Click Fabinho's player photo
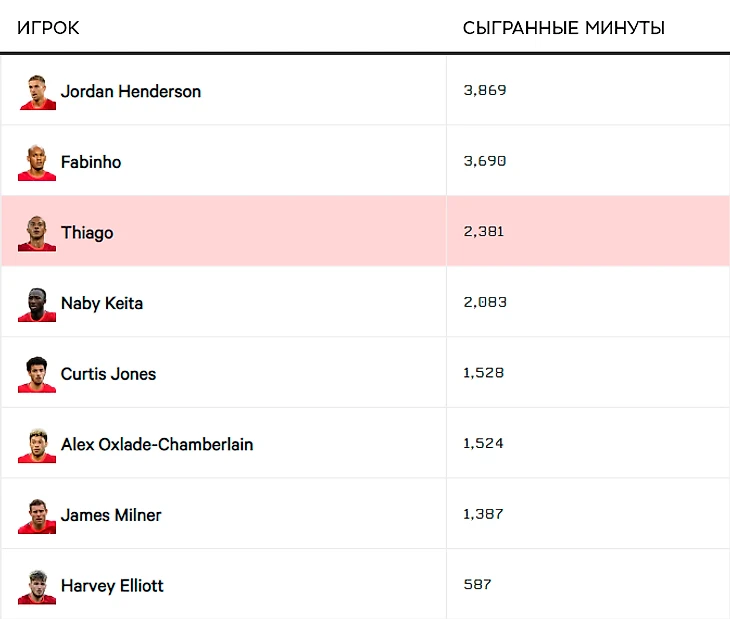Viewport: 730px width, 619px height. point(37,162)
